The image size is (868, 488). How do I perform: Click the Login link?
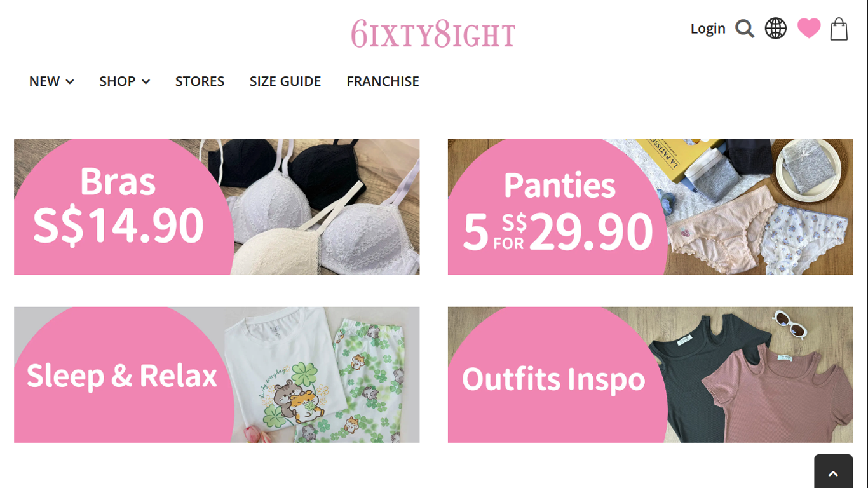(x=708, y=29)
